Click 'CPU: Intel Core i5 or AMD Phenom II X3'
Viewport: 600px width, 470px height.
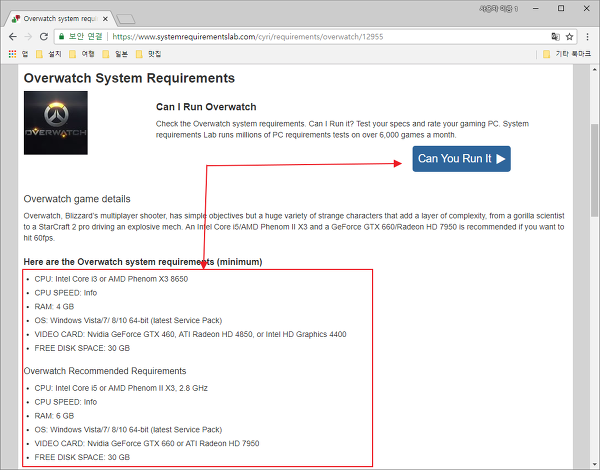(121, 388)
